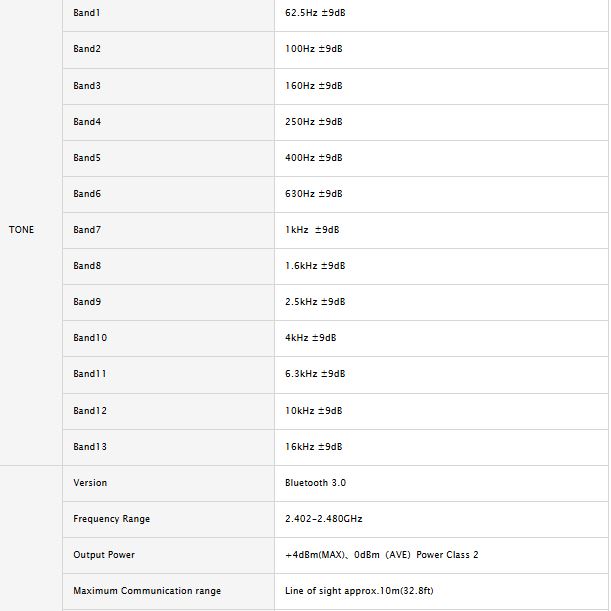Select the Band12 label
Image resolution: width=611 pixels, height=611 pixels.
pyautogui.click(x=90, y=411)
